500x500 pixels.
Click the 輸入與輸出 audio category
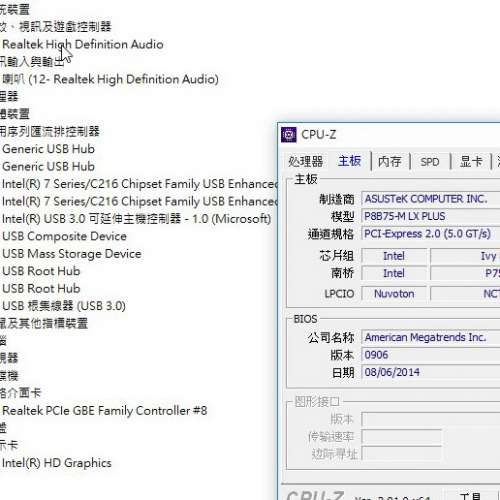tap(32, 62)
